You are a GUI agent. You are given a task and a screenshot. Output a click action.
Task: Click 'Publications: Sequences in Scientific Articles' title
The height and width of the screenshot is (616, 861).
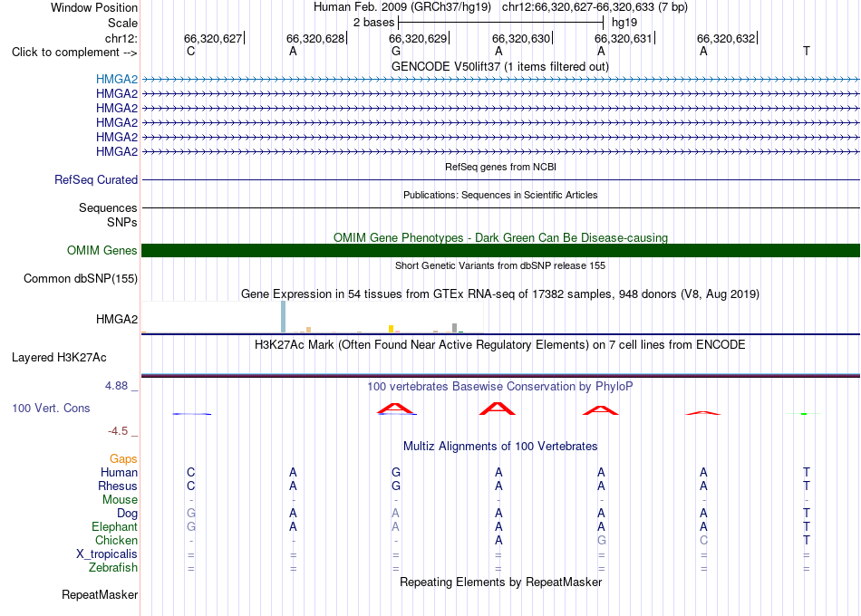click(500, 195)
